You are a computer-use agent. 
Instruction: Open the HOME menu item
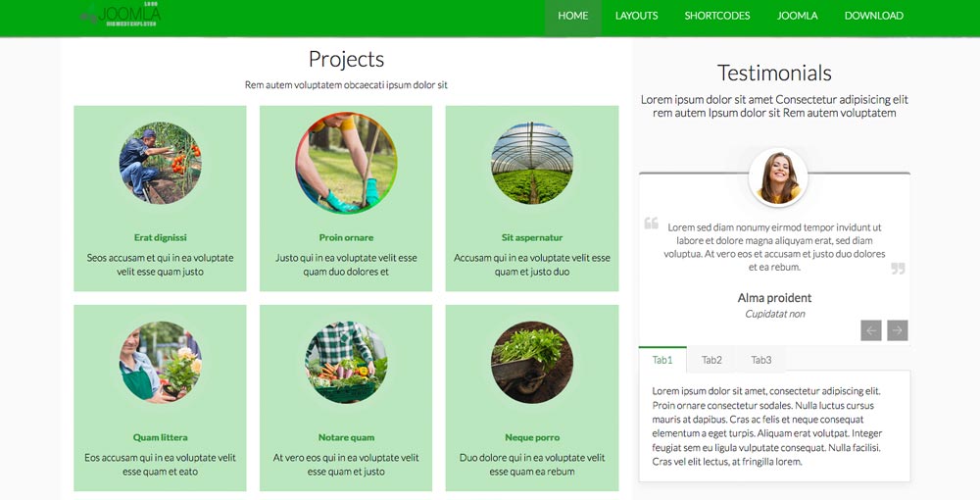coord(573,16)
